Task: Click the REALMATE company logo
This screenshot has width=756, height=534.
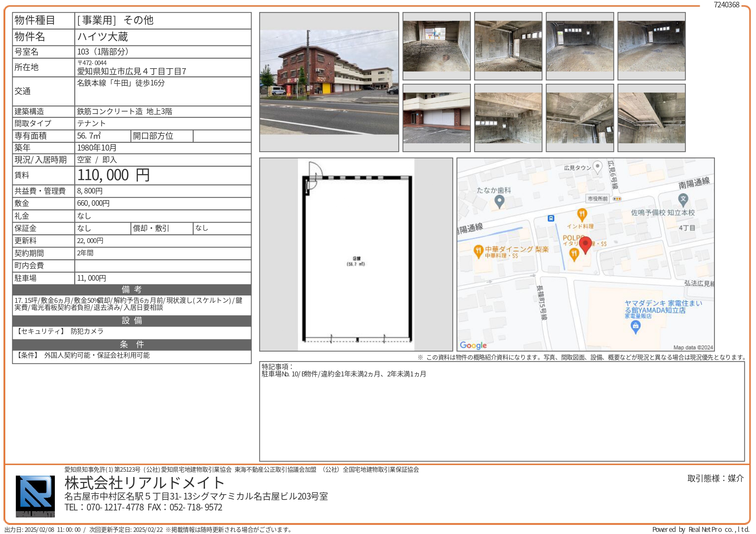Action: coord(35,496)
